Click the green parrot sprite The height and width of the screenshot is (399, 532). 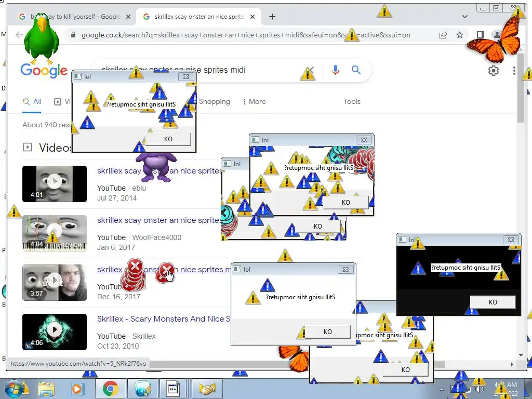point(42,38)
